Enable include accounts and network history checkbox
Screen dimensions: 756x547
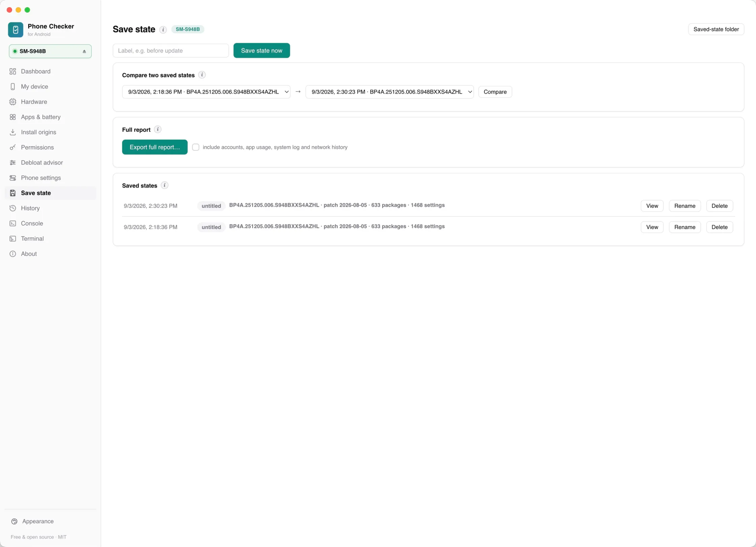196,147
